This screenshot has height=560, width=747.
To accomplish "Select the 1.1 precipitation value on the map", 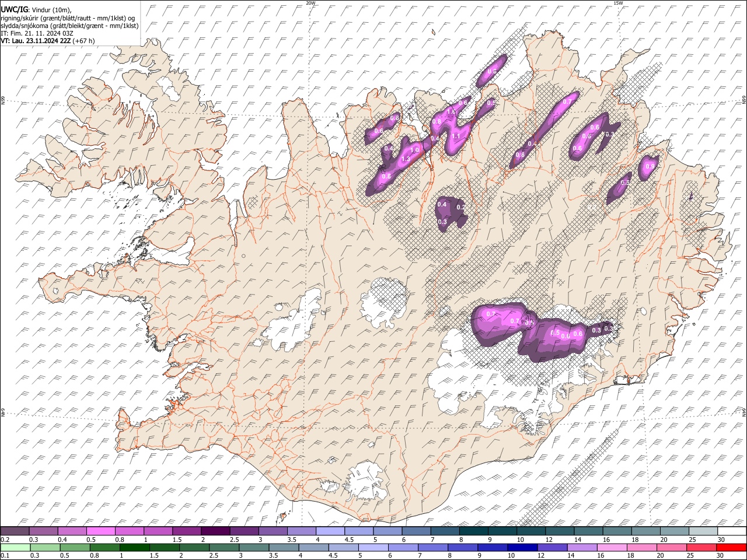I will [x=456, y=136].
